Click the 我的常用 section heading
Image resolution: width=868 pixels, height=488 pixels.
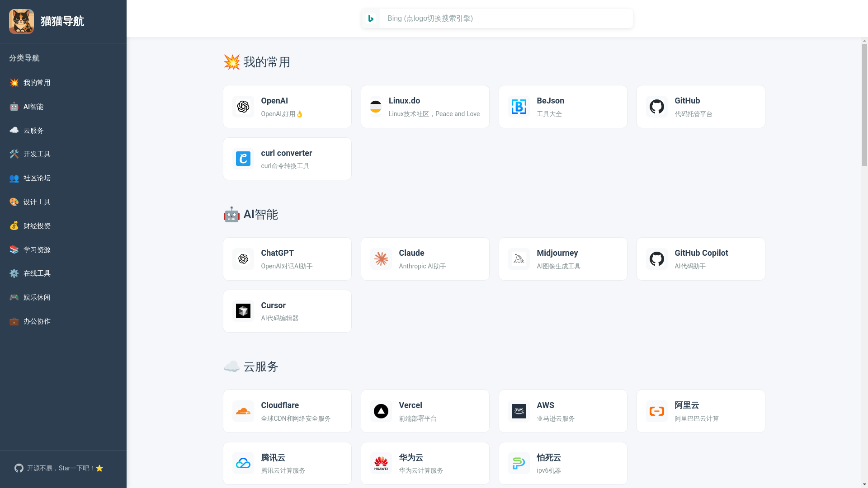[257, 62]
